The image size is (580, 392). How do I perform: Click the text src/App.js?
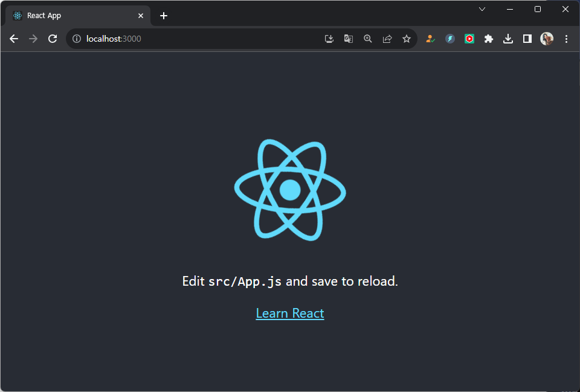click(245, 281)
